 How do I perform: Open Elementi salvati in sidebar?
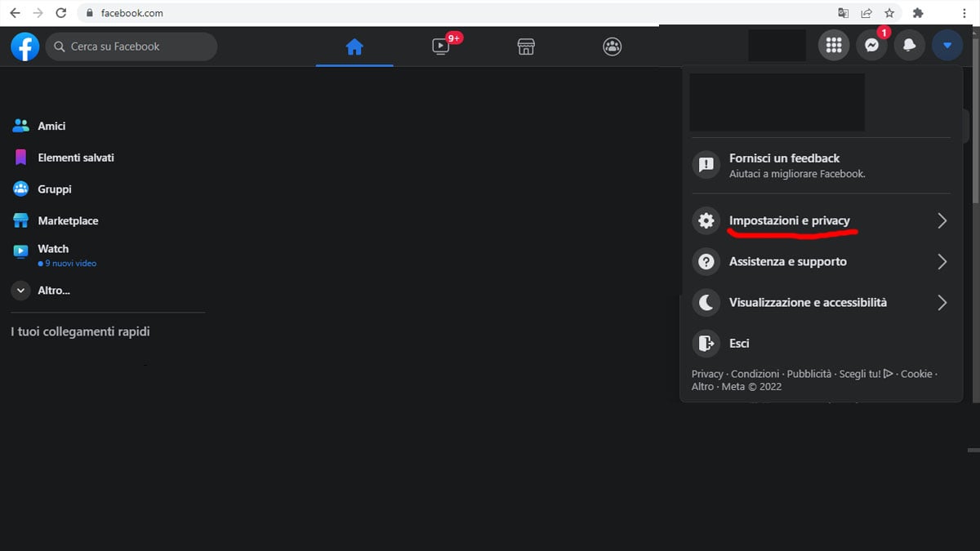click(x=75, y=158)
